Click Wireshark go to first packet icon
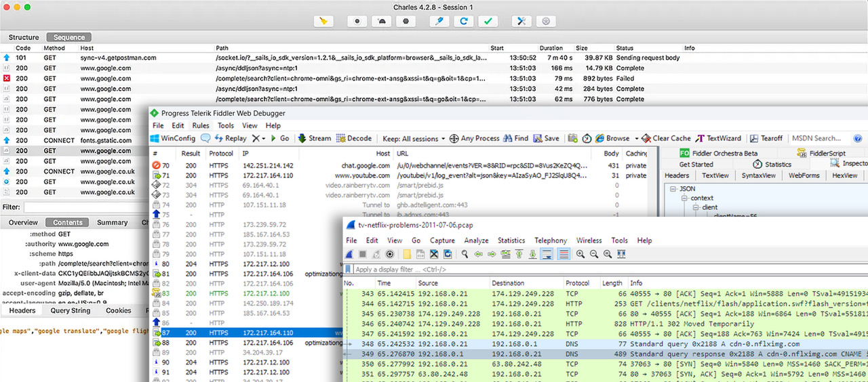 519,254
